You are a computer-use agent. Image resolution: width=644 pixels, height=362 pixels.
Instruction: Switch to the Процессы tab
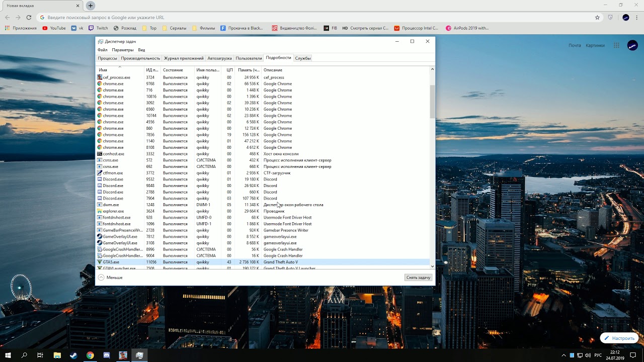[107, 58]
